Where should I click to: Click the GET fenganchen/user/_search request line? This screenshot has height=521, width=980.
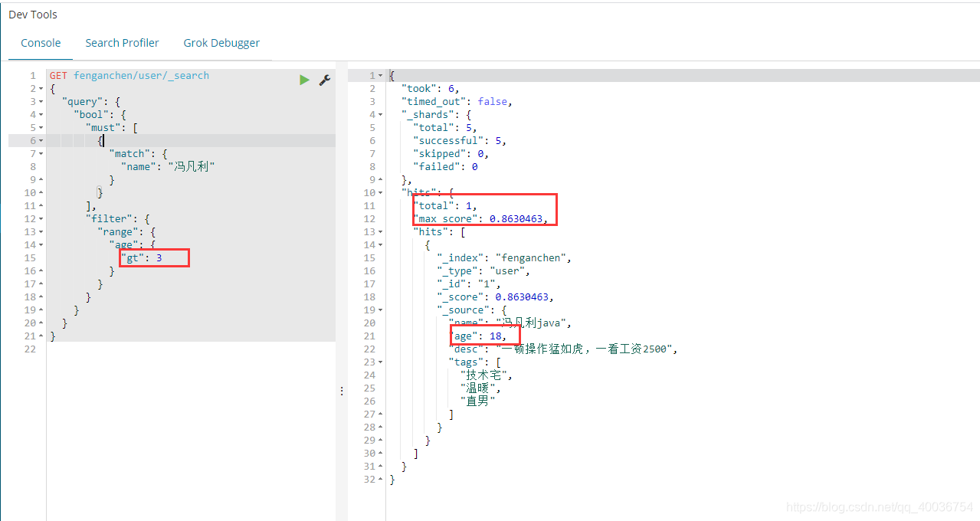[129, 76]
